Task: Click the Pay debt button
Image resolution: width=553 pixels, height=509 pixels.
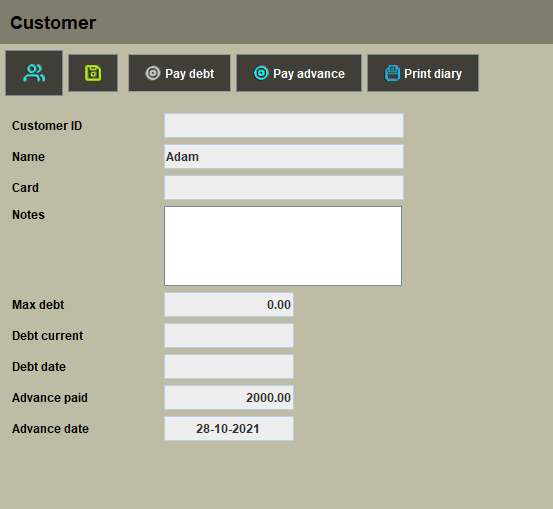Action: 179,73
